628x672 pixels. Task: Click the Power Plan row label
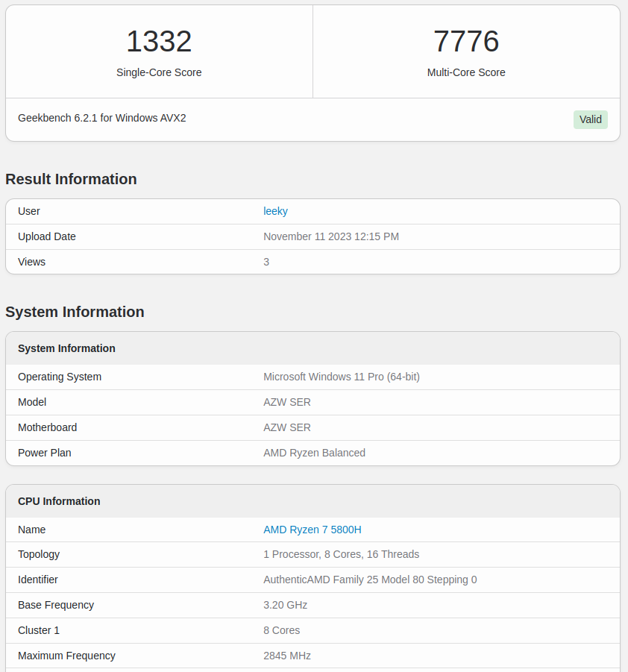[x=45, y=453]
